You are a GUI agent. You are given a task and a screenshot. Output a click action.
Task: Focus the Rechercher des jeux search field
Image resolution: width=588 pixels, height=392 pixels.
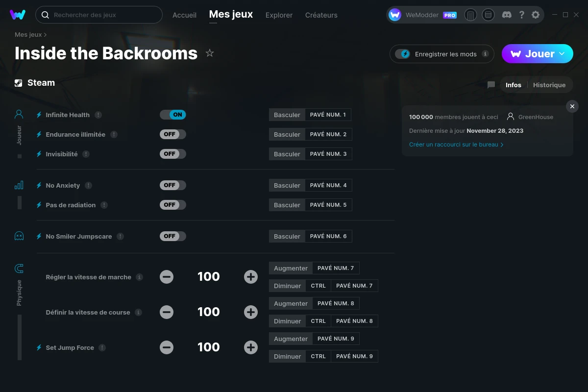[x=99, y=15]
